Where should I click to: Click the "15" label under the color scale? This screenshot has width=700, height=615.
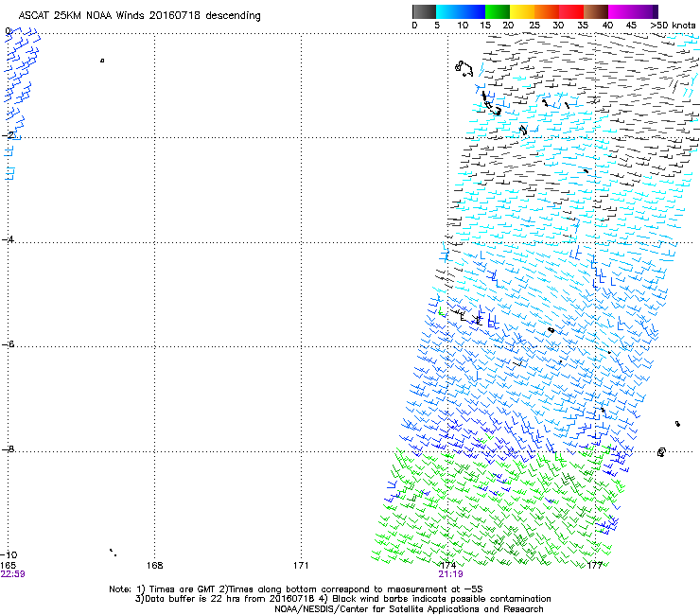(x=485, y=26)
